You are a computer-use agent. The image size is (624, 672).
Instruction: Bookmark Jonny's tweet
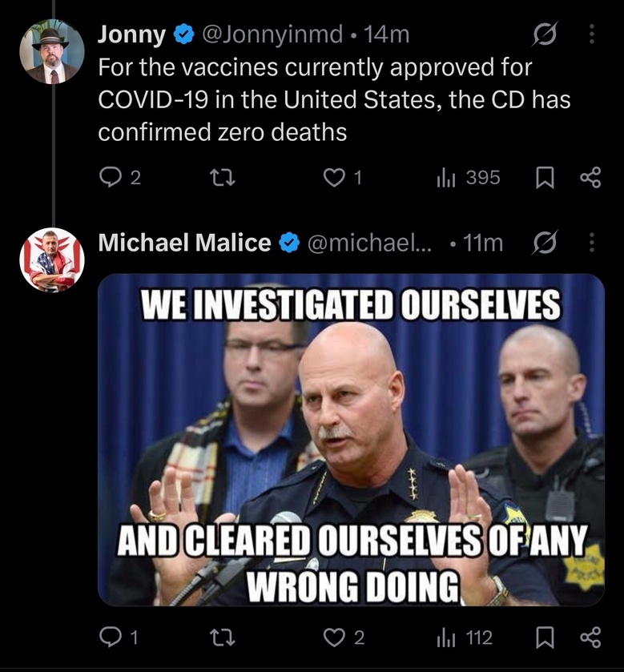coord(545,178)
